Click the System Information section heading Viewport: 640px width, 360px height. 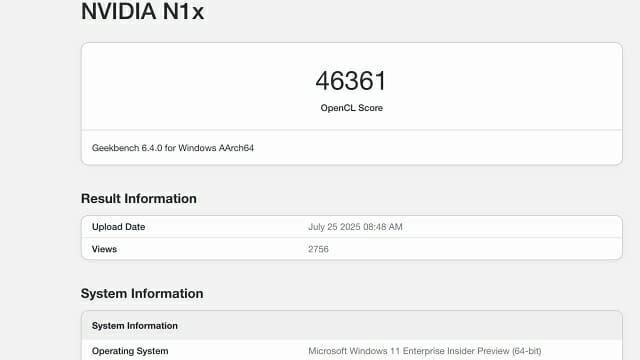click(142, 293)
